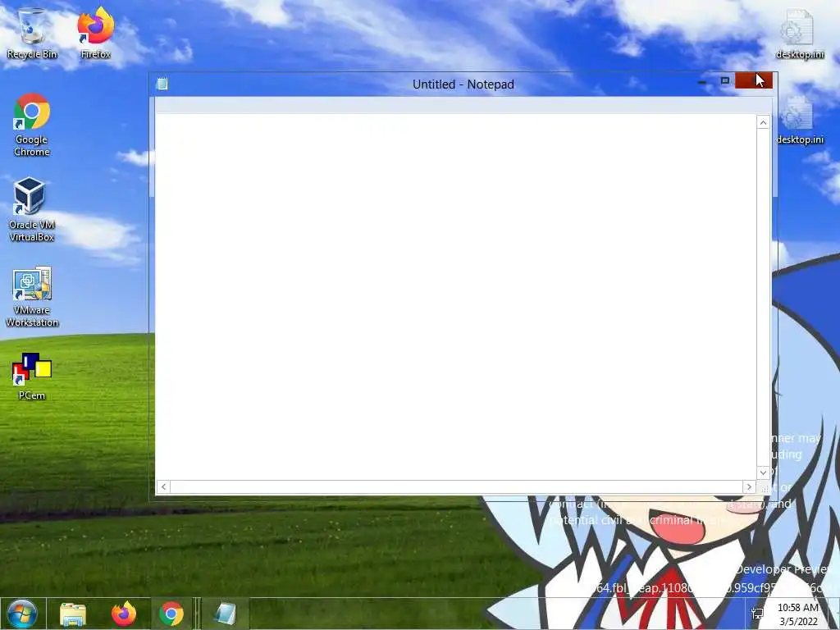
Task: Close the Untitled - Notepad window
Action: [754, 80]
